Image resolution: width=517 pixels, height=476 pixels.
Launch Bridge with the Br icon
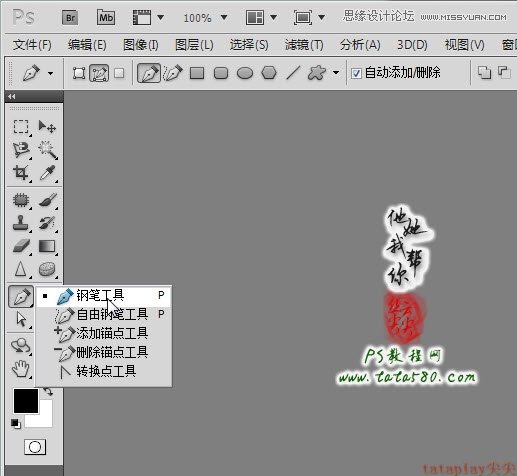(x=70, y=17)
